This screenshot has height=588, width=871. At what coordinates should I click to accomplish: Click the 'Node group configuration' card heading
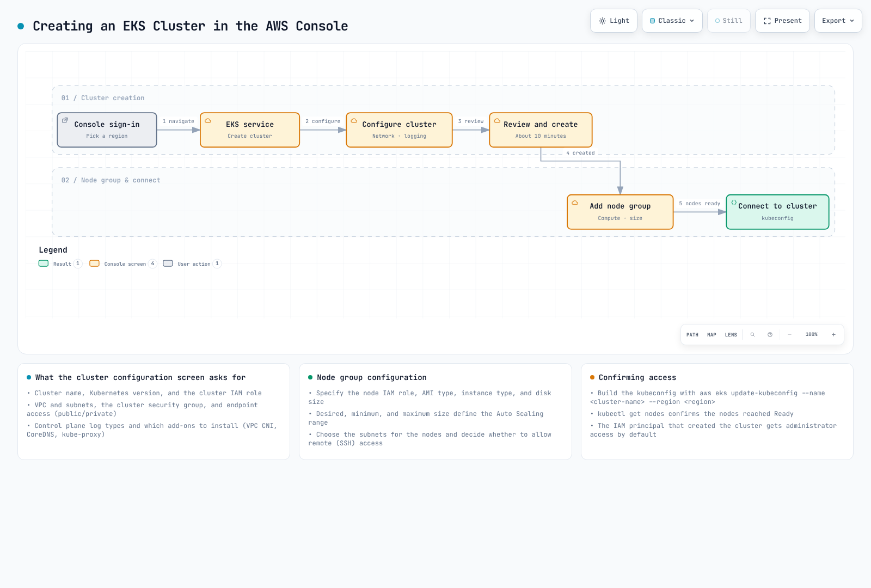(372, 377)
